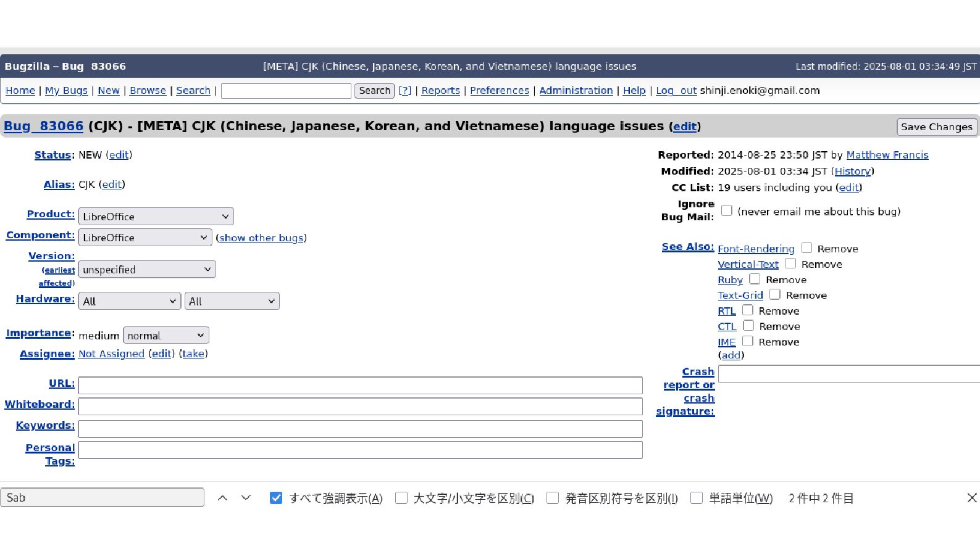Open the Version unspecified dropdown
The image size is (980, 551).
tap(147, 270)
